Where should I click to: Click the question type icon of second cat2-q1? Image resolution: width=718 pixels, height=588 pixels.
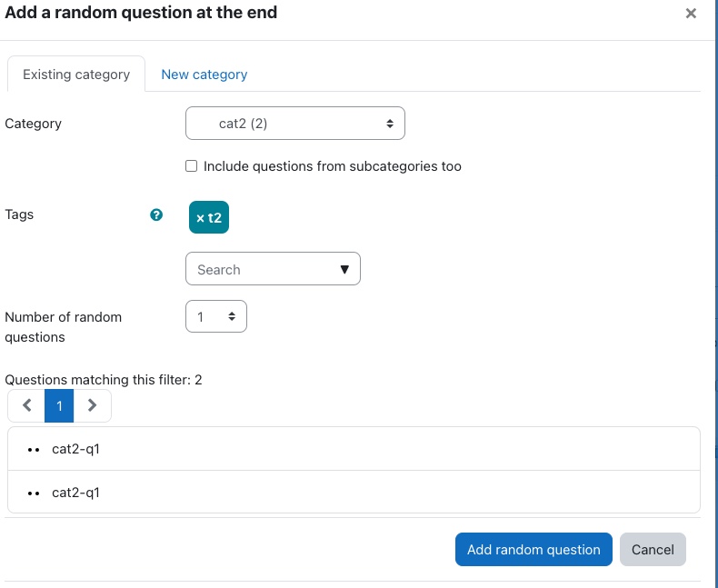[34, 493]
